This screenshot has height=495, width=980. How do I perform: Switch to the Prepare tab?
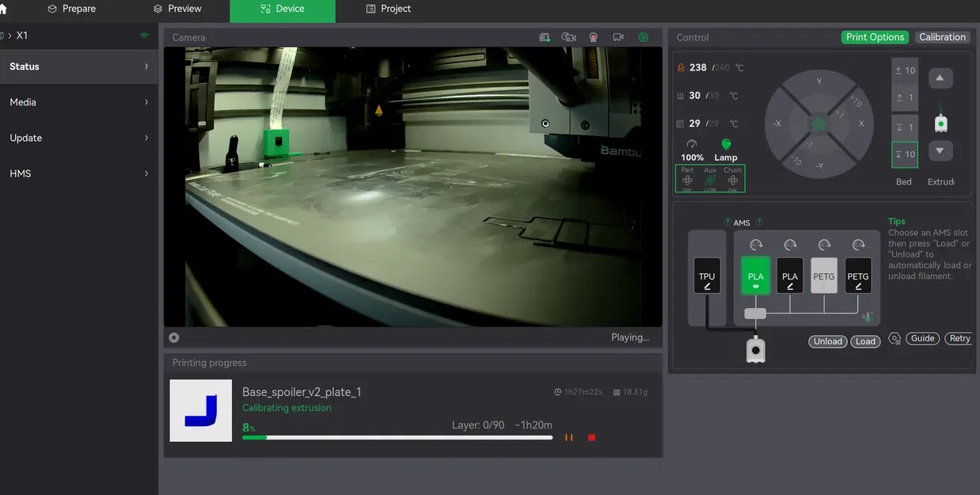pyautogui.click(x=71, y=9)
